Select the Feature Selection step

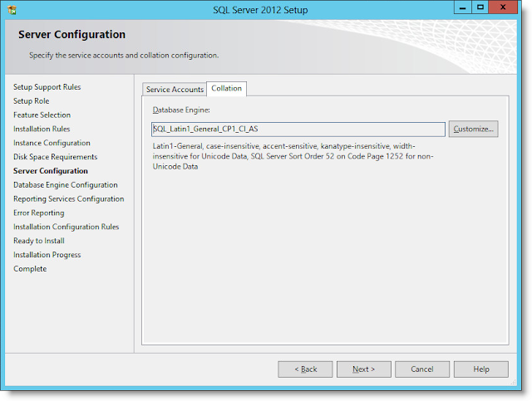[x=42, y=115]
